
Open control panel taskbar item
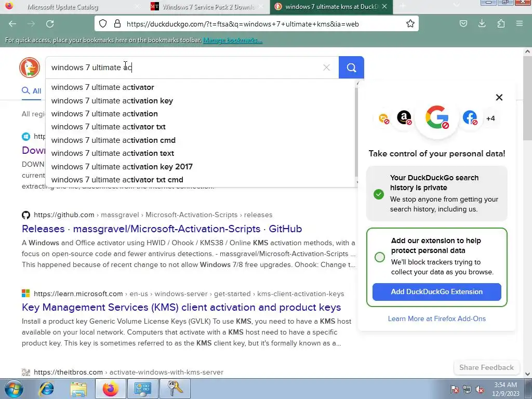point(142,389)
